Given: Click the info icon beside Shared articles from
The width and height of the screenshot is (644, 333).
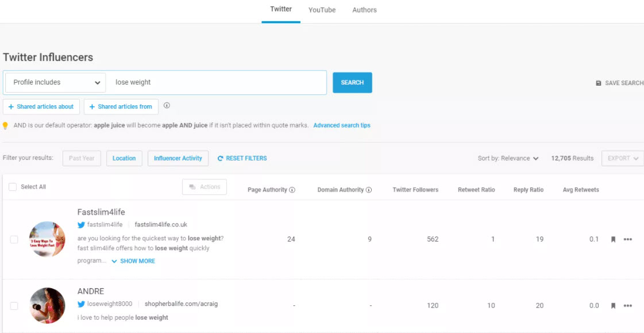Looking at the screenshot, I should tap(167, 106).
